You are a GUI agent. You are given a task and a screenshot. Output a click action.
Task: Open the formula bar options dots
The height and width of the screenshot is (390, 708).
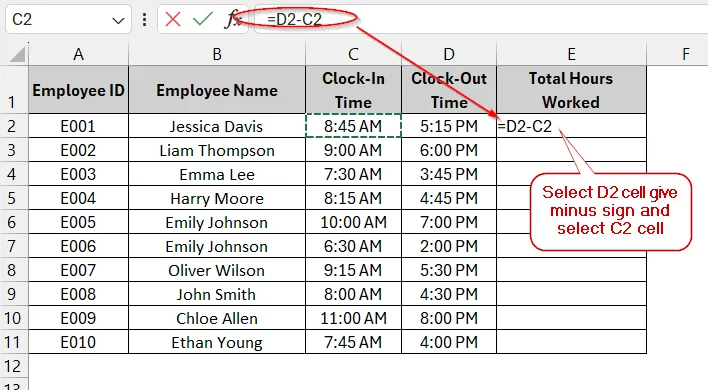click(x=144, y=19)
